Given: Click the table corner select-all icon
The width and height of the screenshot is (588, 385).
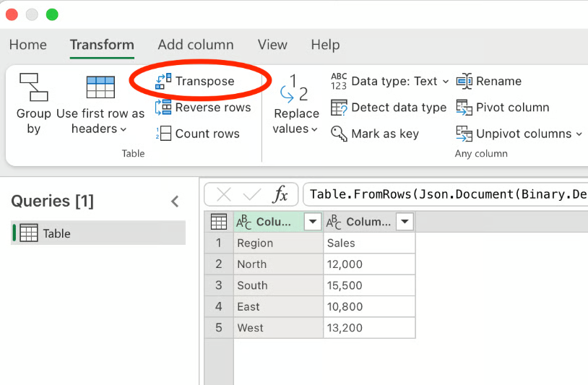Looking at the screenshot, I should [219, 222].
